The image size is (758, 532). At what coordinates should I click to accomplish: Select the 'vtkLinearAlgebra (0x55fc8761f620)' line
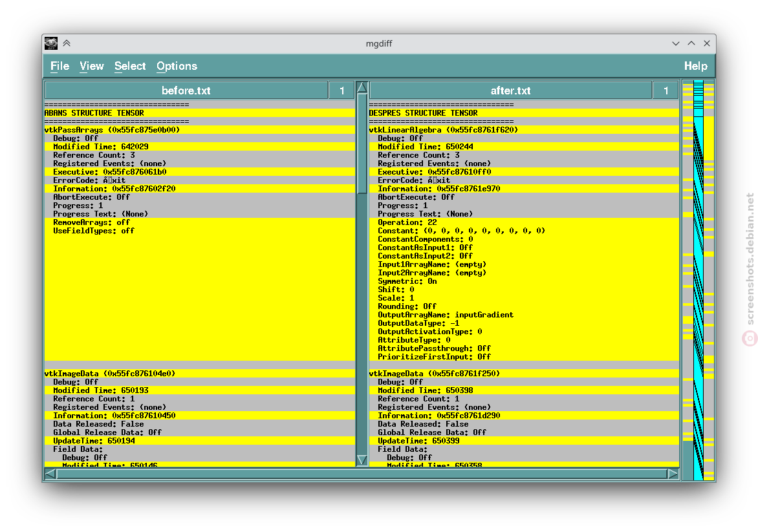pos(524,130)
